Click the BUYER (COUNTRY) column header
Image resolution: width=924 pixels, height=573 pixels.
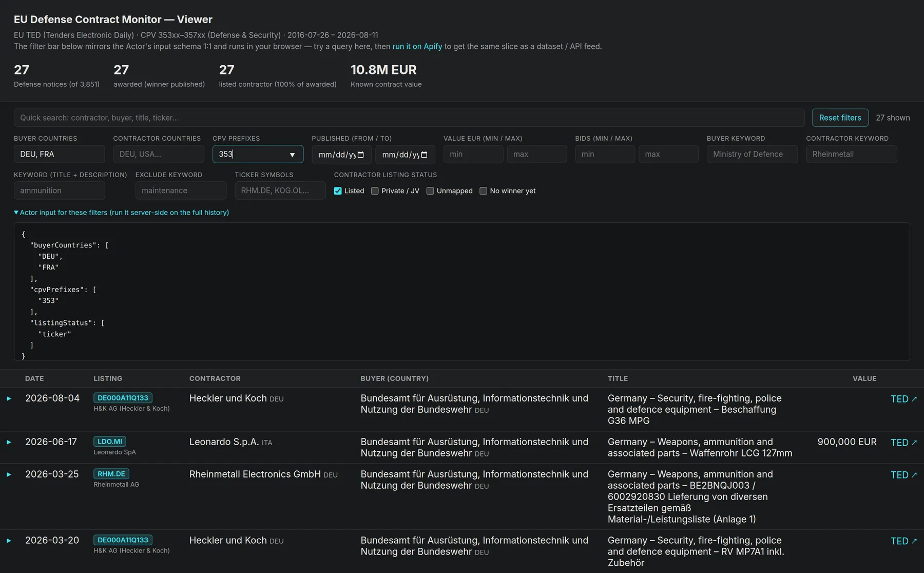click(394, 378)
